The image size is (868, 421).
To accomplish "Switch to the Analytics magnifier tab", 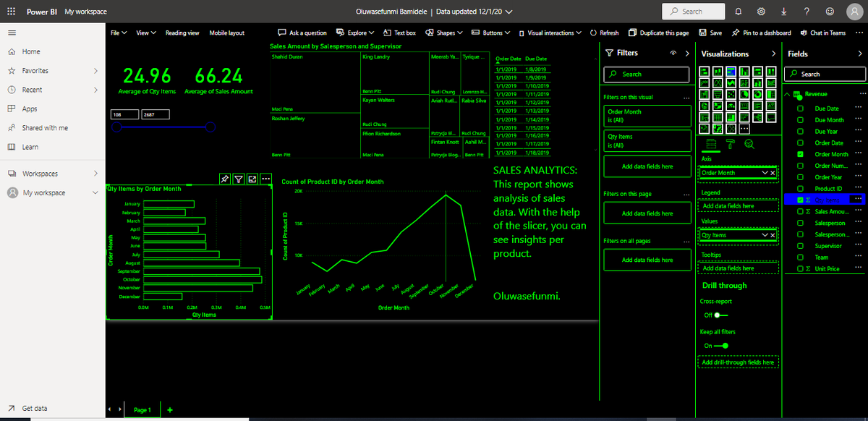I will [x=749, y=144].
